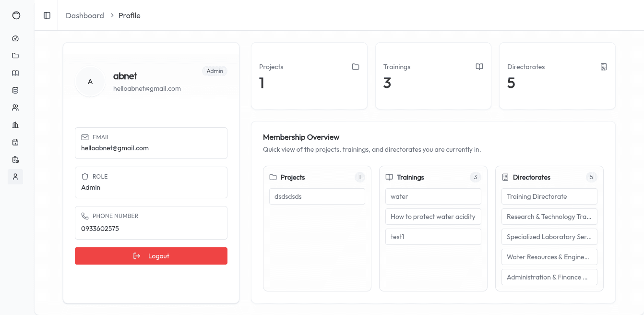
Task: Select the dsdsdsds project entry
Action: (x=317, y=196)
